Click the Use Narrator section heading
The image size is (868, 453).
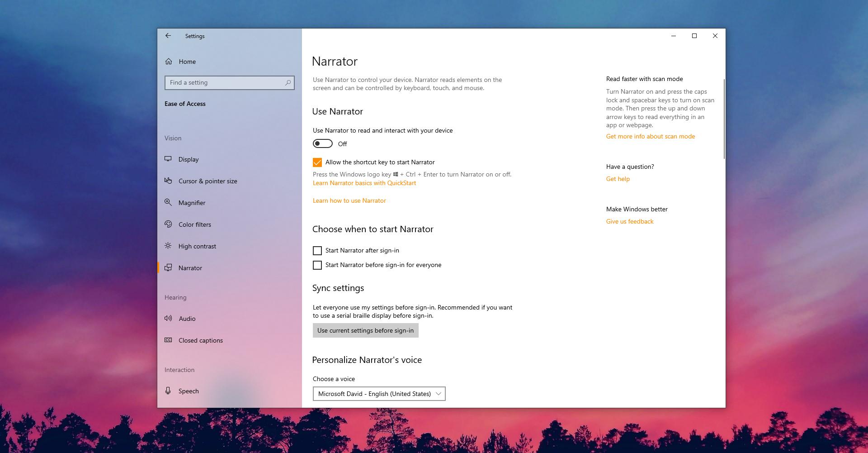pos(338,111)
